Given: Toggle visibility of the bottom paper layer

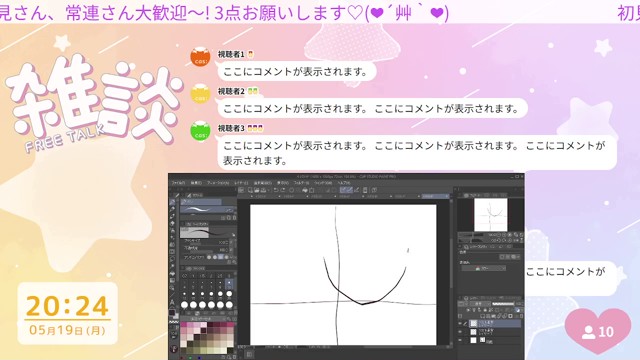Looking at the screenshot, I should (460, 340).
